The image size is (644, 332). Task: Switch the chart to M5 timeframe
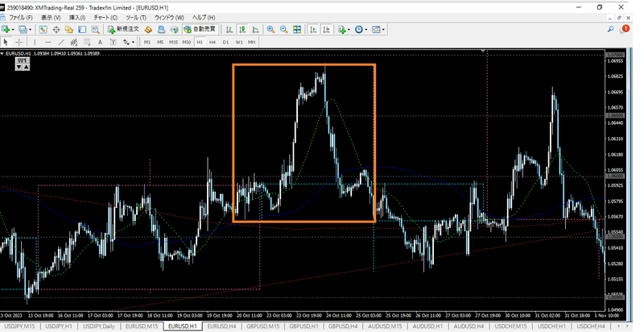(x=160, y=42)
